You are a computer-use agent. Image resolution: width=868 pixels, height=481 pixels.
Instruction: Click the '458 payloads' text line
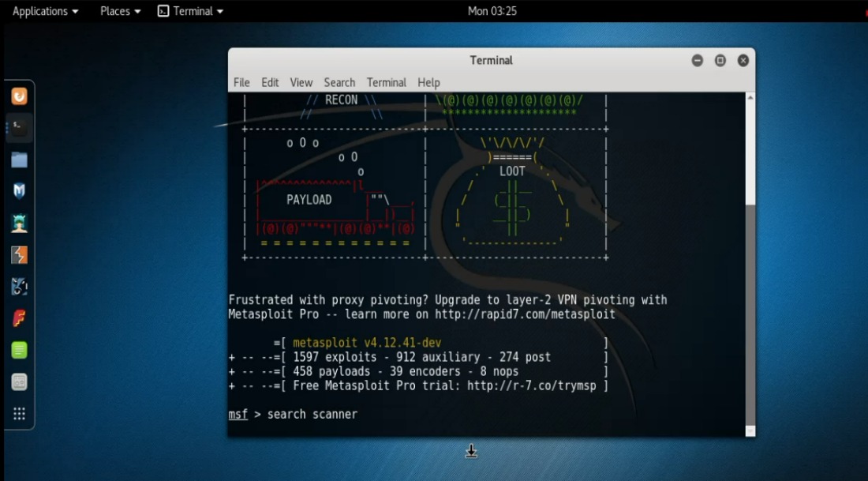[406, 371]
